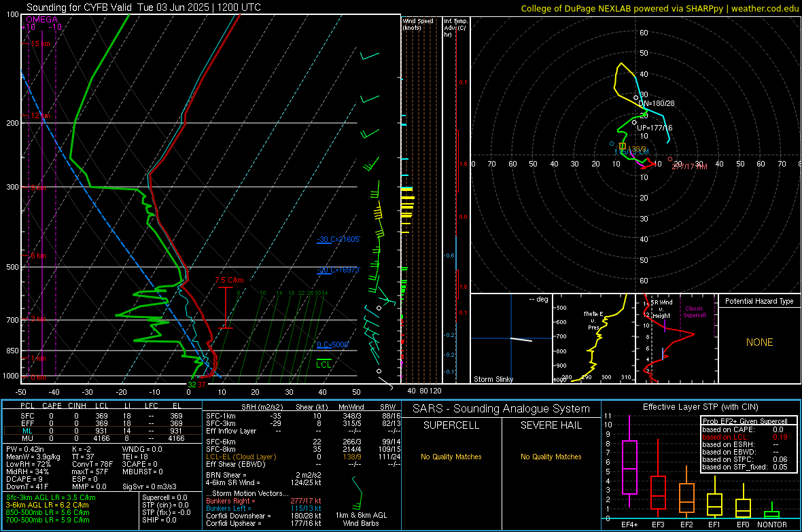Click the blue 'Bunkers Left =' row
The image size is (802, 532).
[264, 508]
